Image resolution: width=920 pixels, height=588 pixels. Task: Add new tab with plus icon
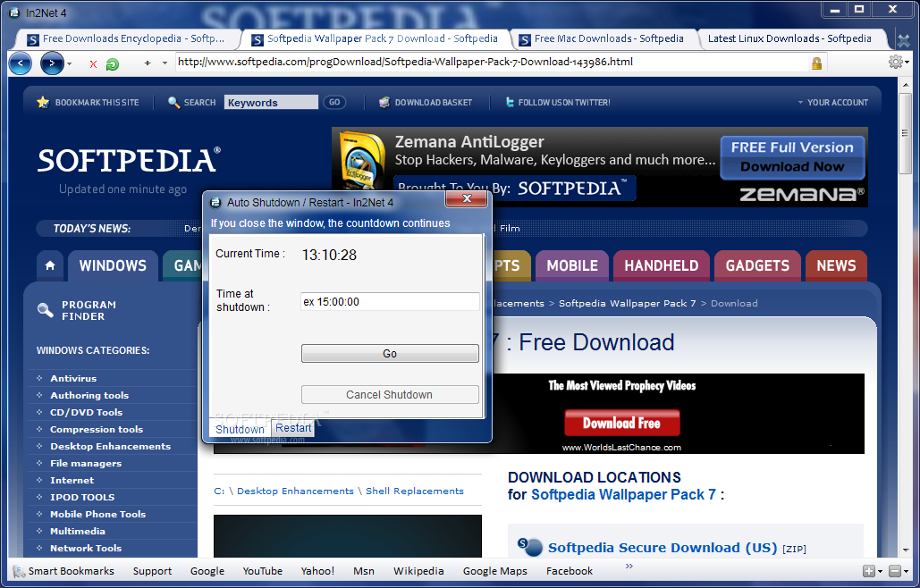point(148,63)
